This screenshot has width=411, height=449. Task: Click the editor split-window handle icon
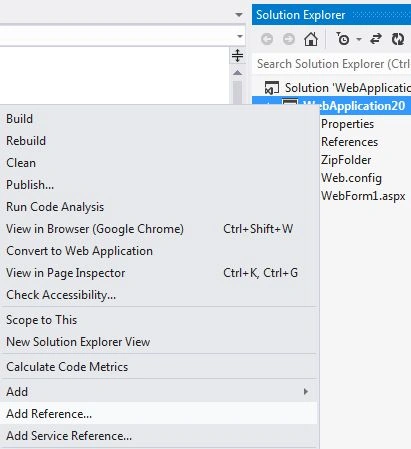pyautogui.click(x=237, y=56)
